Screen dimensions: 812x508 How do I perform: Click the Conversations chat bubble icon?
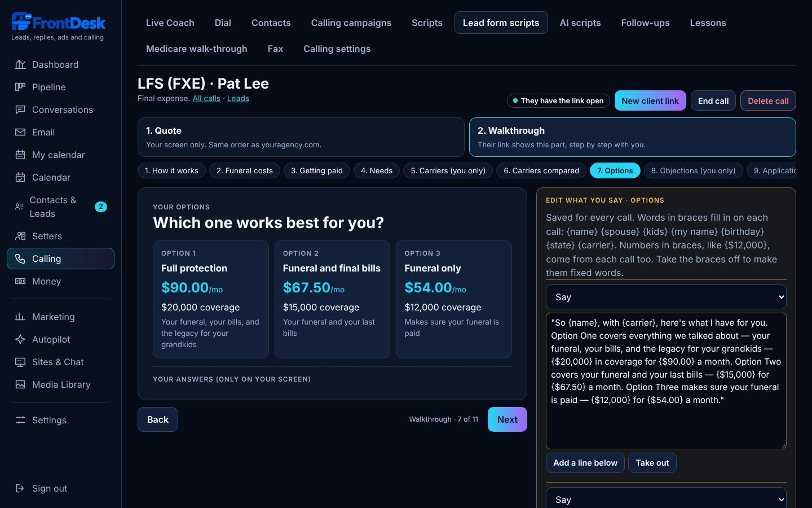[x=20, y=110]
